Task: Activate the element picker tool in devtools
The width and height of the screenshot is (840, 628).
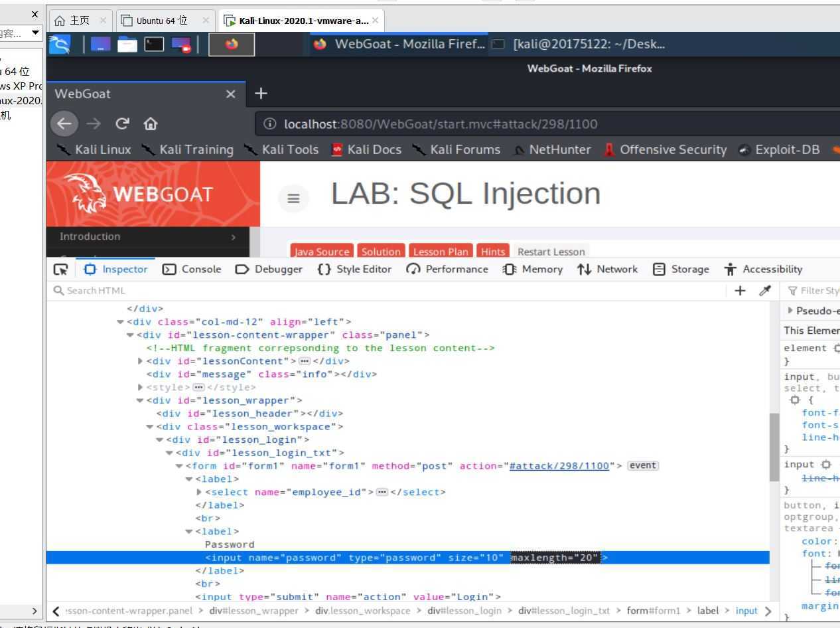Action: coord(61,269)
